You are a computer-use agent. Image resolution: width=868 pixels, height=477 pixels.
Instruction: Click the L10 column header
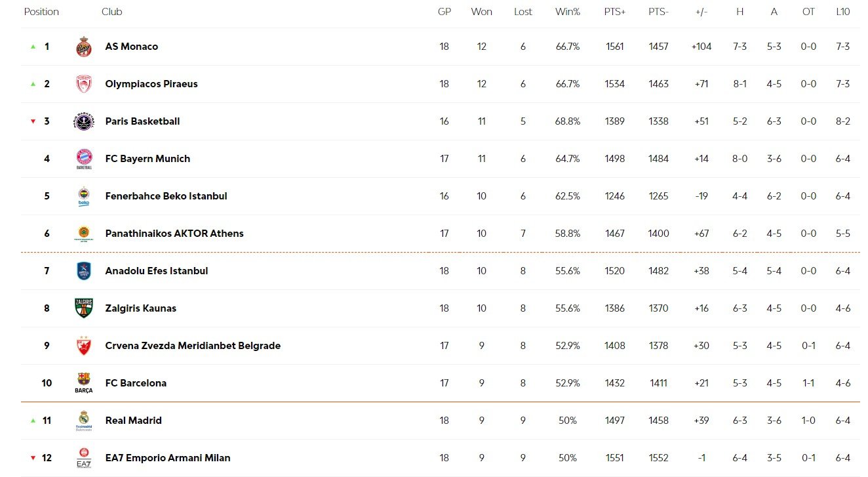tap(843, 12)
